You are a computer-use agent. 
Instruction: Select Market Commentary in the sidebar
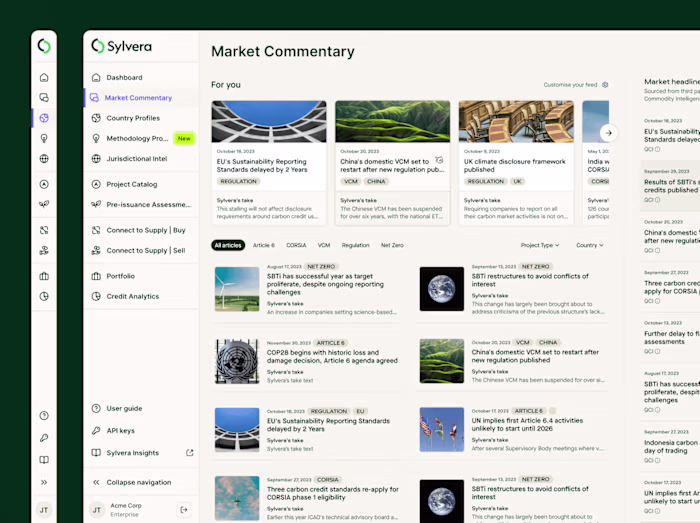click(x=141, y=98)
